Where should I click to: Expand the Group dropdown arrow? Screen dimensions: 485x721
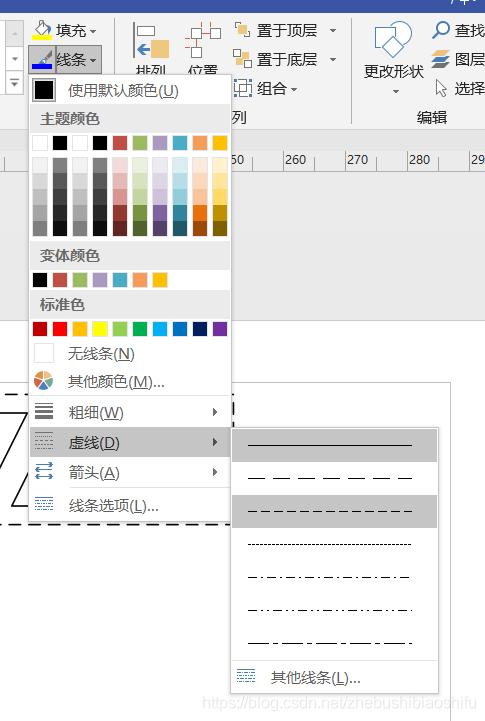294,89
